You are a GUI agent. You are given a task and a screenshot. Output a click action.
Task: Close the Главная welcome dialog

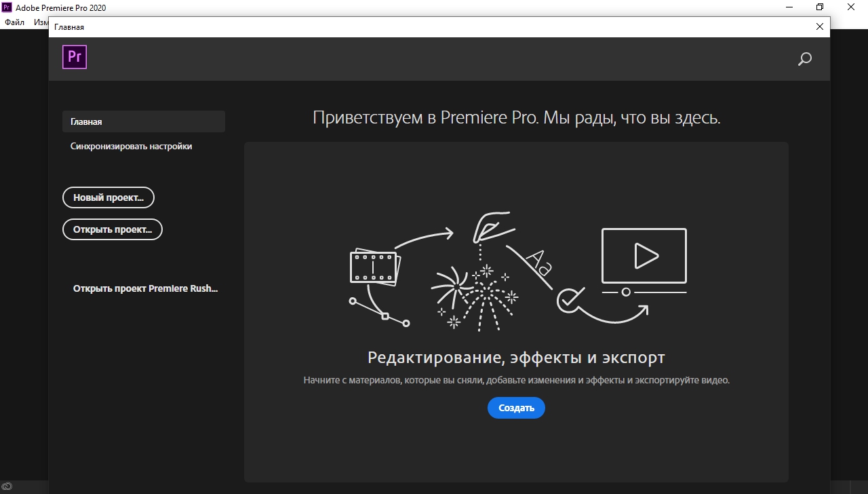tap(820, 26)
